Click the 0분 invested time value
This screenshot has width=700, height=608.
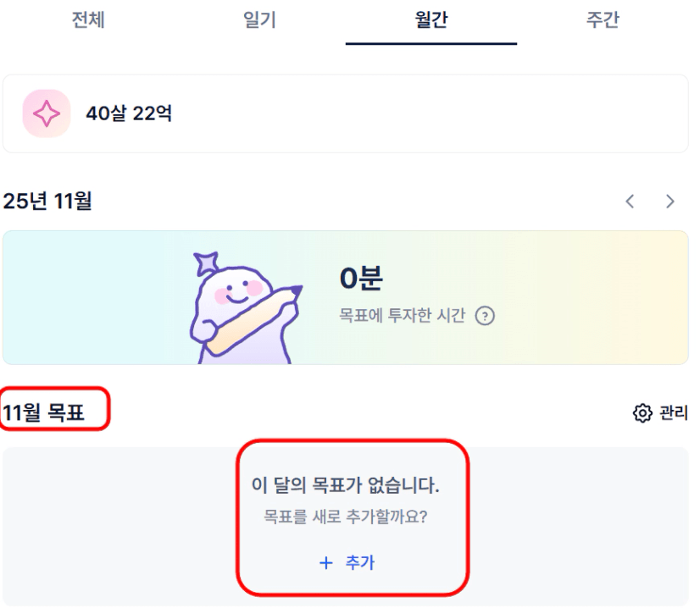tap(360, 279)
